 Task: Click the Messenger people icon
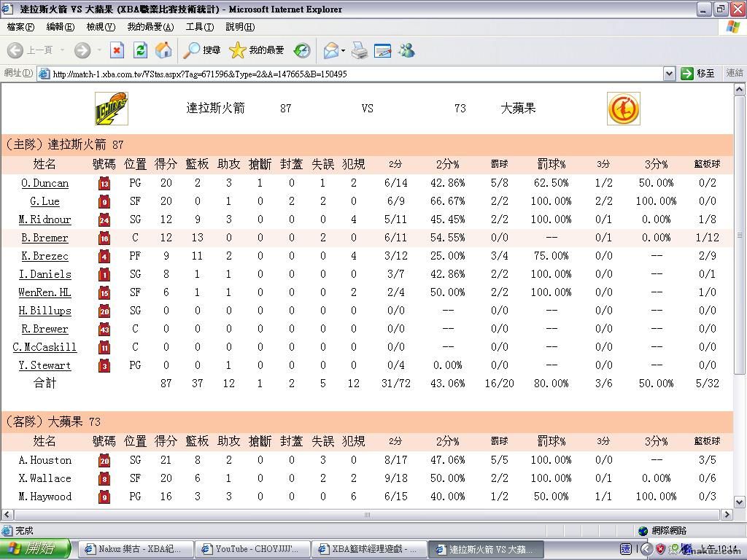pos(406,50)
